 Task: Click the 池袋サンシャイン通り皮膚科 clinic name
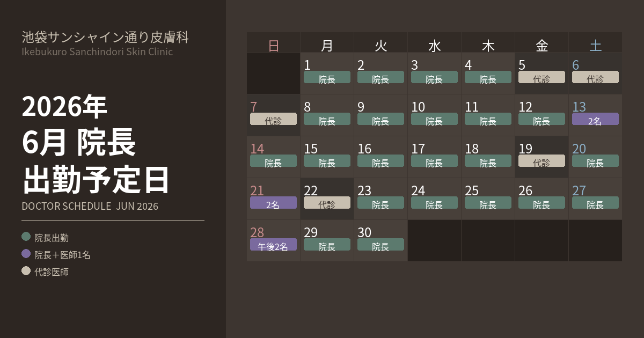105,36
